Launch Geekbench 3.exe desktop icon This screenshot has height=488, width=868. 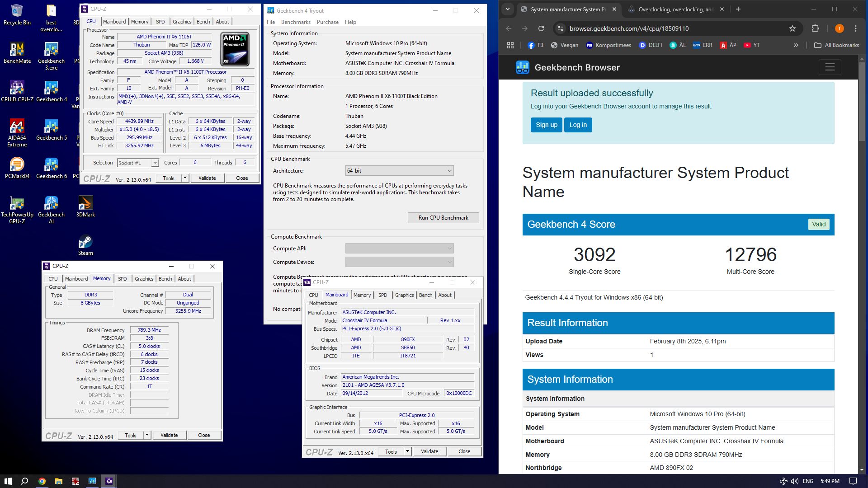(51, 56)
